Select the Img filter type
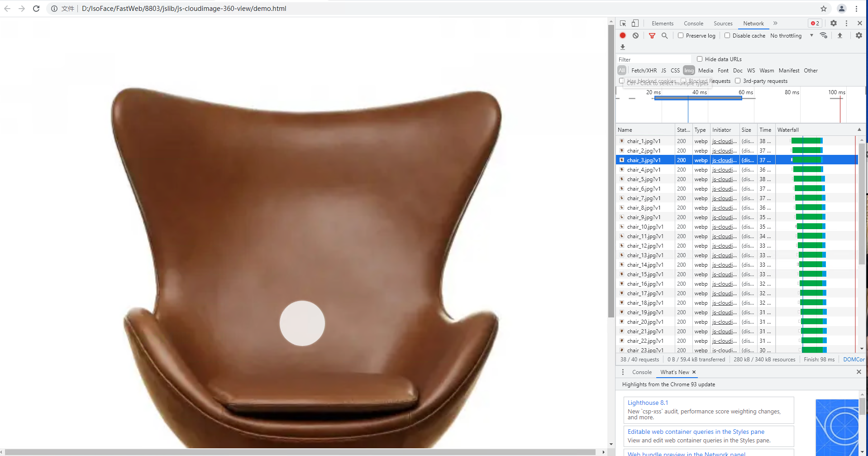The width and height of the screenshot is (868, 456). point(689,70)
